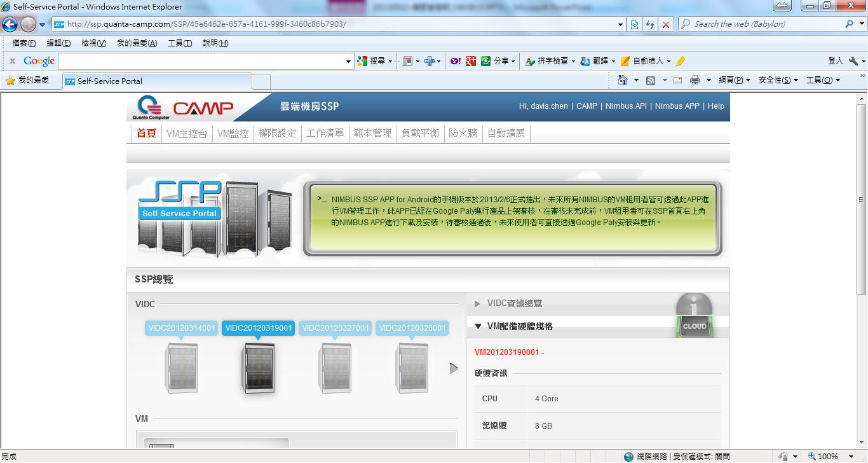The width and height of the screenshot is (868, 463).
Task: Collapse the VM配備硬體規格 section
Action: 520,326
